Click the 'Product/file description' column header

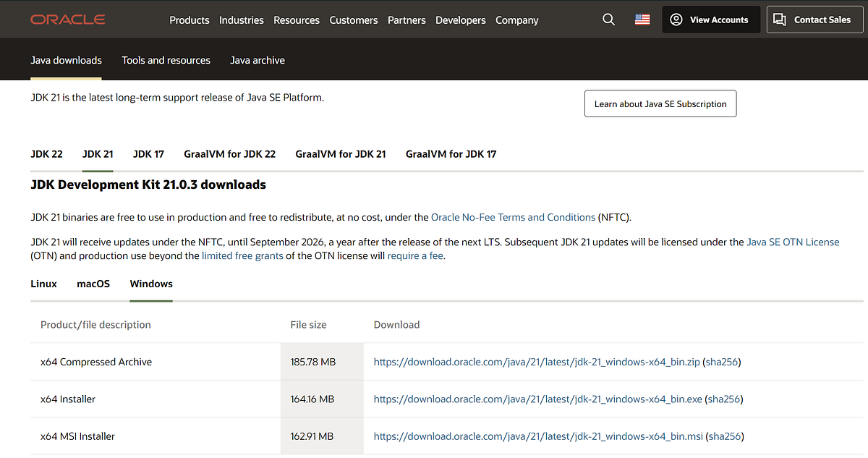click(x=95, y=325)
